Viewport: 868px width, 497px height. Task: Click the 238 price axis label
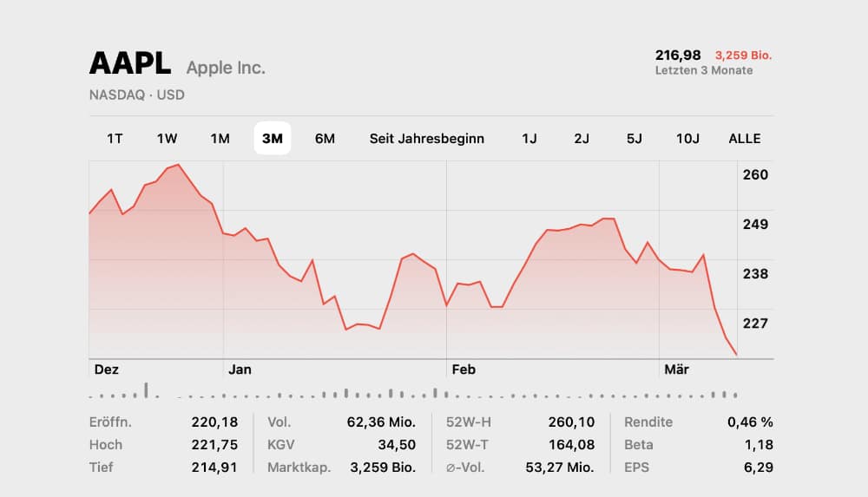click(756, 273)
